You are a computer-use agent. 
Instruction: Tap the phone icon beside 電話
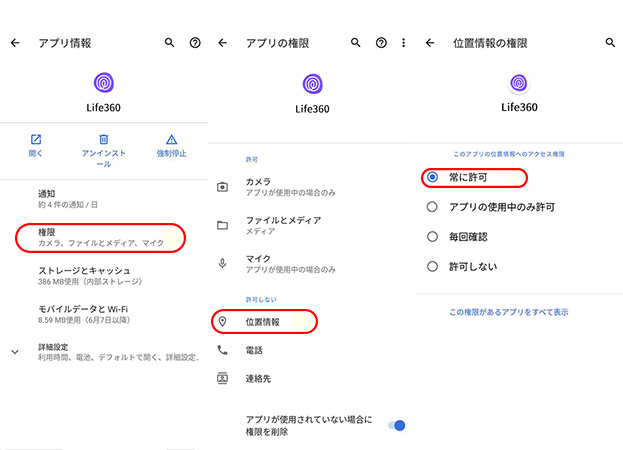[222, 350]
